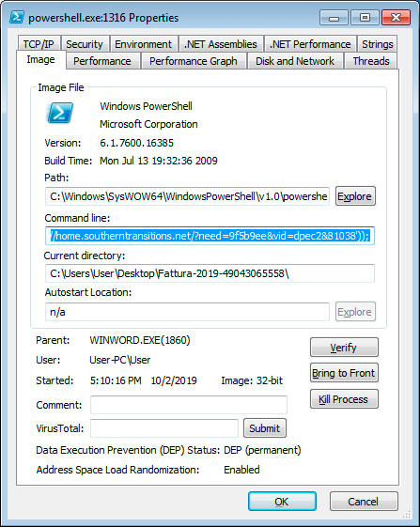Click the PowerShell icon in the title bar
Screen dimensions: 420x527
point(17,17)
